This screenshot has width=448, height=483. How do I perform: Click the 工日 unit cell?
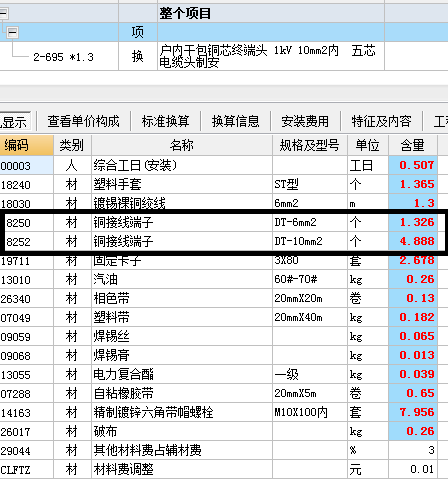pos(368,165)
